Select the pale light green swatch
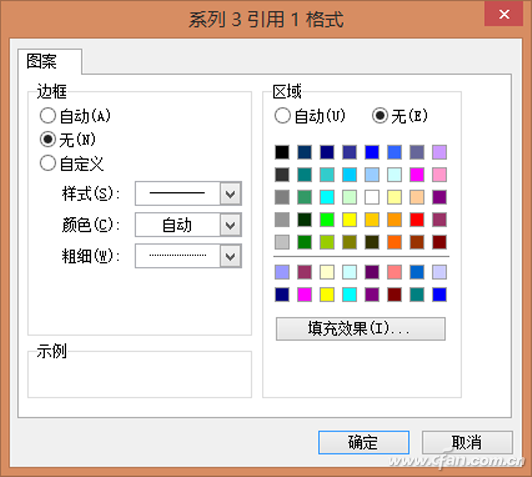532x477 pixels. 349,197
